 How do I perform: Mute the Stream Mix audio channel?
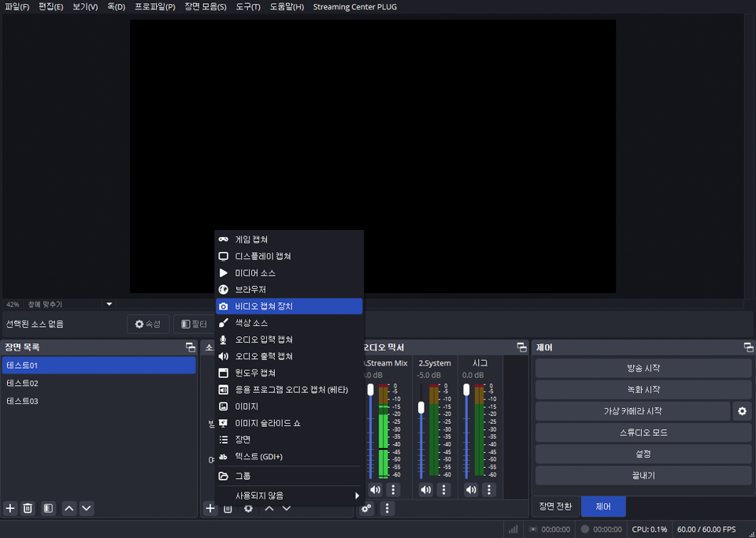[376, 490]
